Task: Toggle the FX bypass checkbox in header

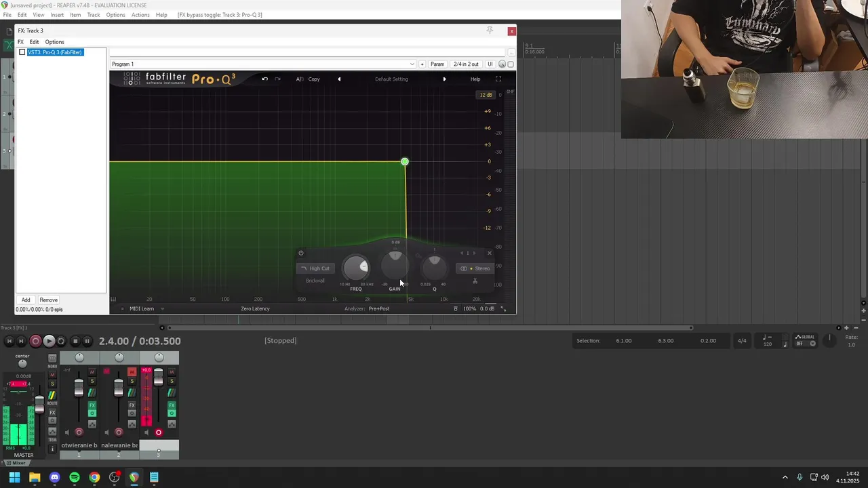Action: click(511, 64)
